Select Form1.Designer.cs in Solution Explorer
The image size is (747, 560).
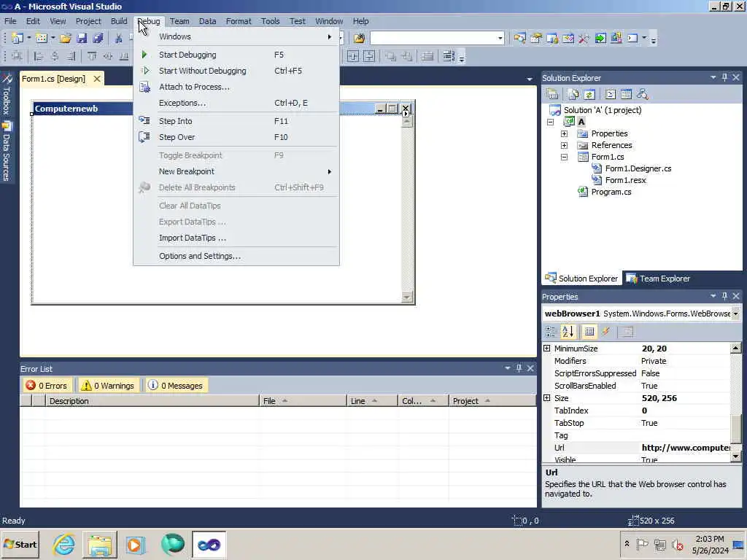(638, 168)
